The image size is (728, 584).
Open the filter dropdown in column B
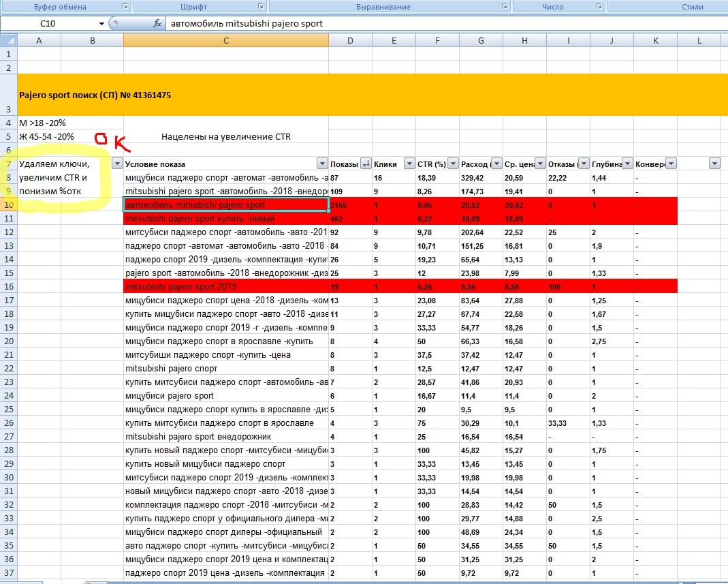(117, 164)
